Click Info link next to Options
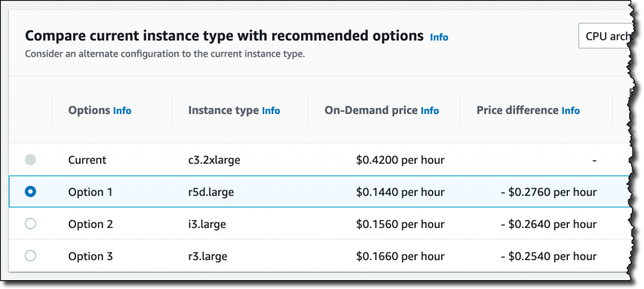644x289 pixels. (x=122, y=111)
